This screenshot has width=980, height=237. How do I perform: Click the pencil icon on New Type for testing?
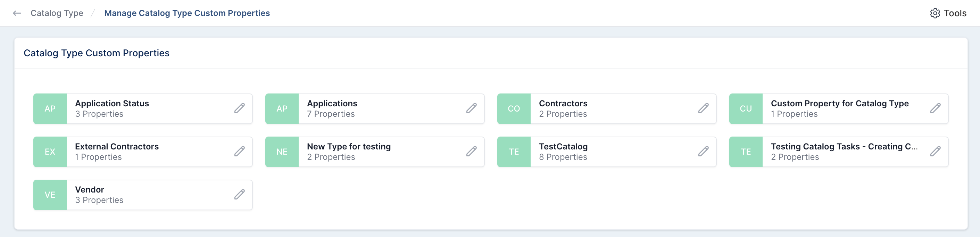click(x=471, y=152)
